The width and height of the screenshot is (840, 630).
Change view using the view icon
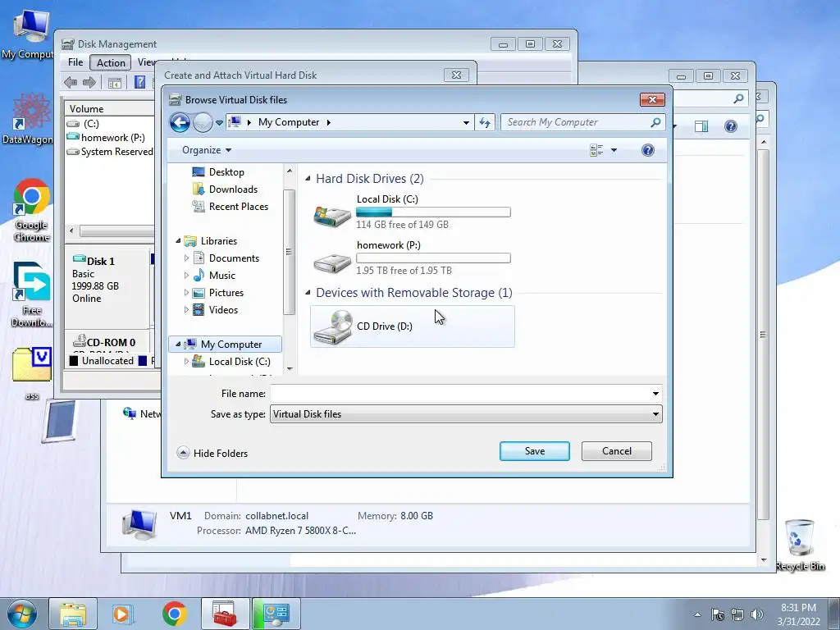point(596,151)
